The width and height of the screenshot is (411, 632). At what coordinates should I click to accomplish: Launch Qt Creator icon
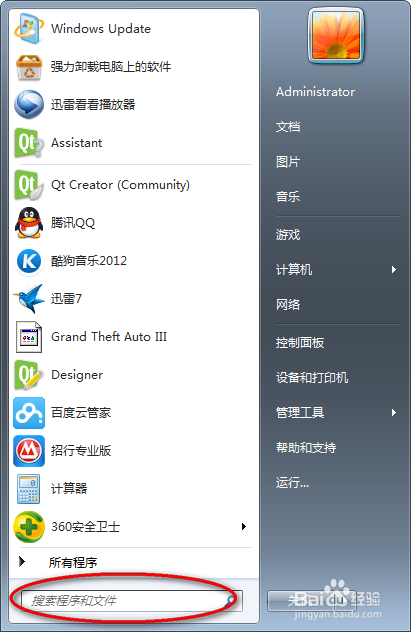(x=29, y=185)
